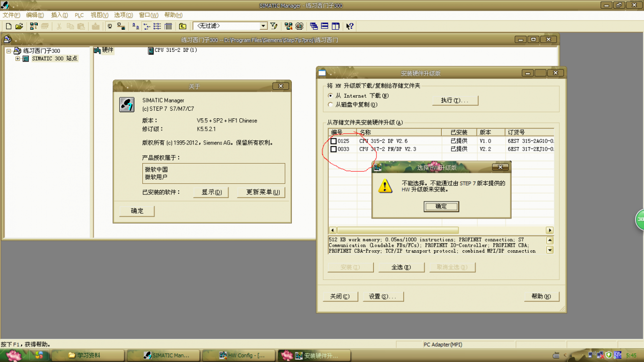The image size is (644, 362).
Task: Switch to Small Icons view
Action: tap(146, 26)
